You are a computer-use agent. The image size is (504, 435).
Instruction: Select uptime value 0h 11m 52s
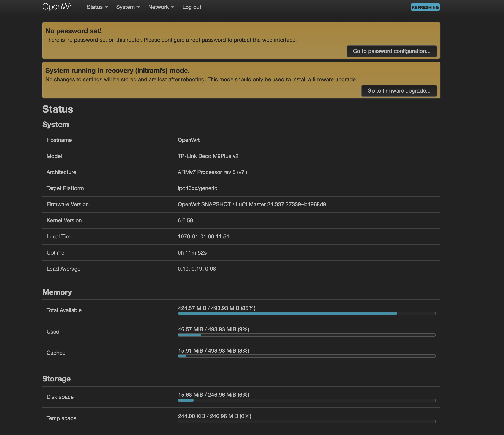click(192, 253)
